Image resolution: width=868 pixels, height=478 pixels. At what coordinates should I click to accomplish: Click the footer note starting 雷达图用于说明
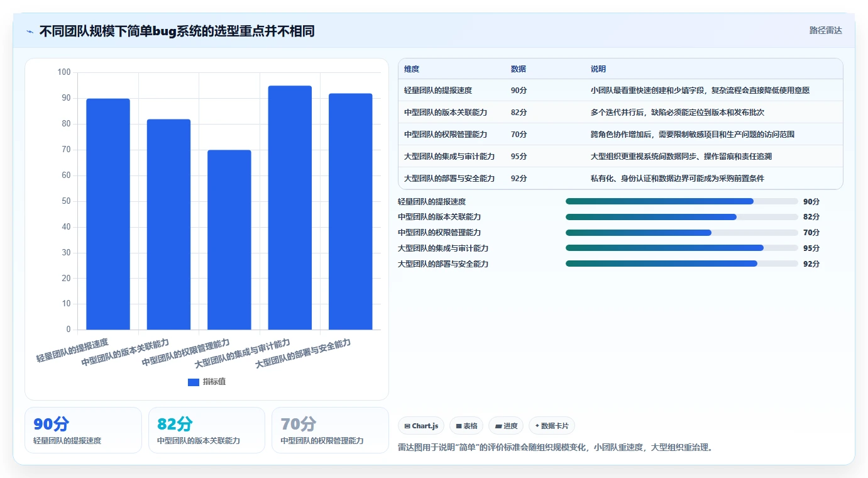[555, 448]
